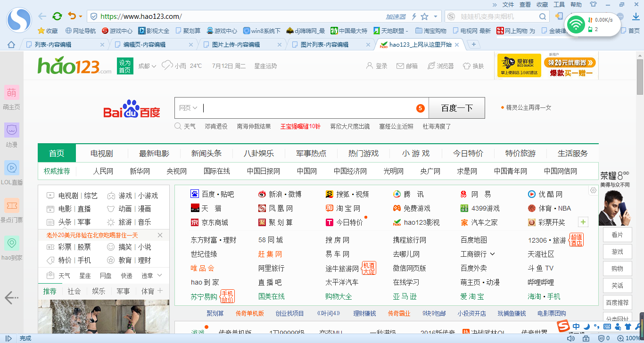
Task: Open 邮箱 envelope link
Action: tap(407, 66)
